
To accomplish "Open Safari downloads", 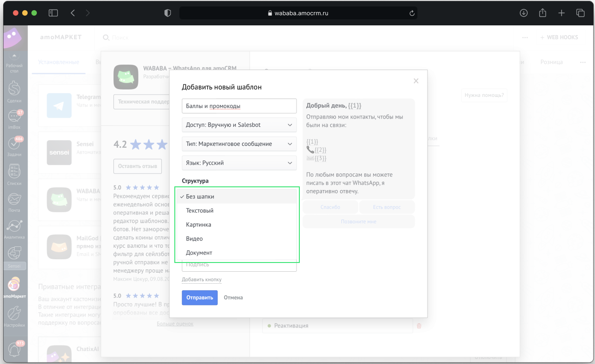I will [524, 13].
